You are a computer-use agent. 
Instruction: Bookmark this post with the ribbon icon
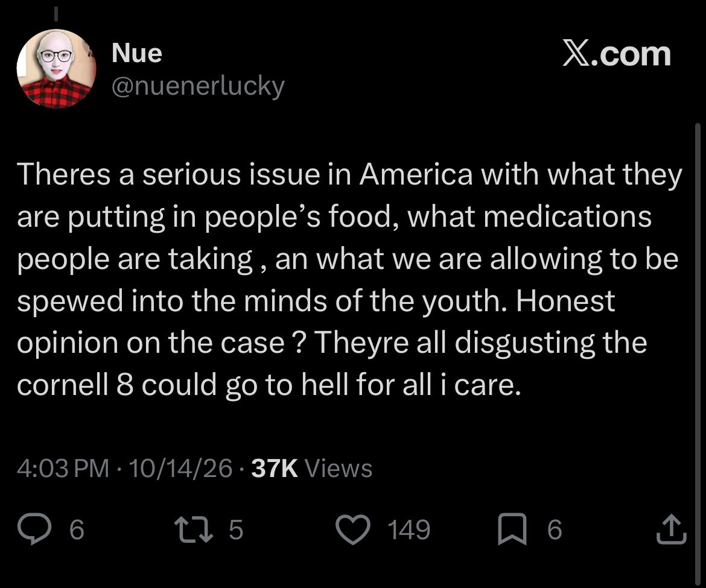(x=512, y=529)
